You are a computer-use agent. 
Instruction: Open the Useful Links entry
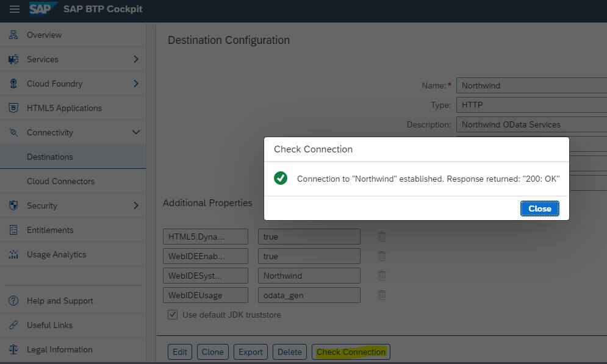73,325
